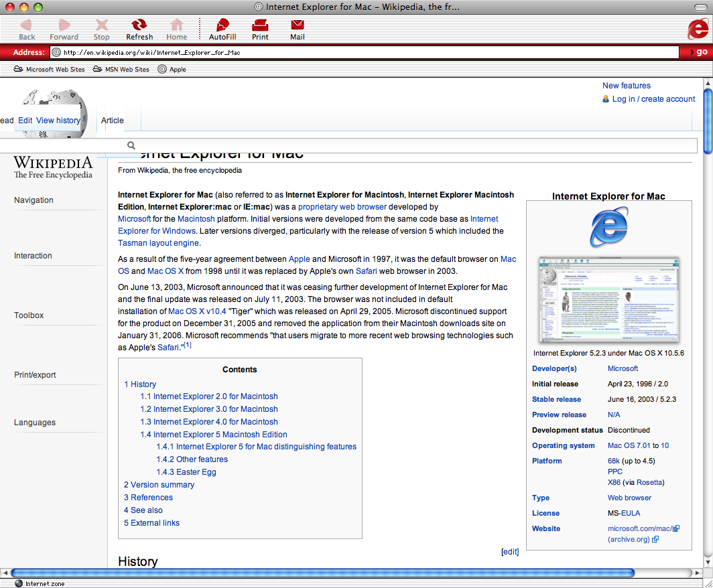Click the AutoFill toolbar icon
The image size is (713, 588).
pyautogui.click(x=222, y=25)
